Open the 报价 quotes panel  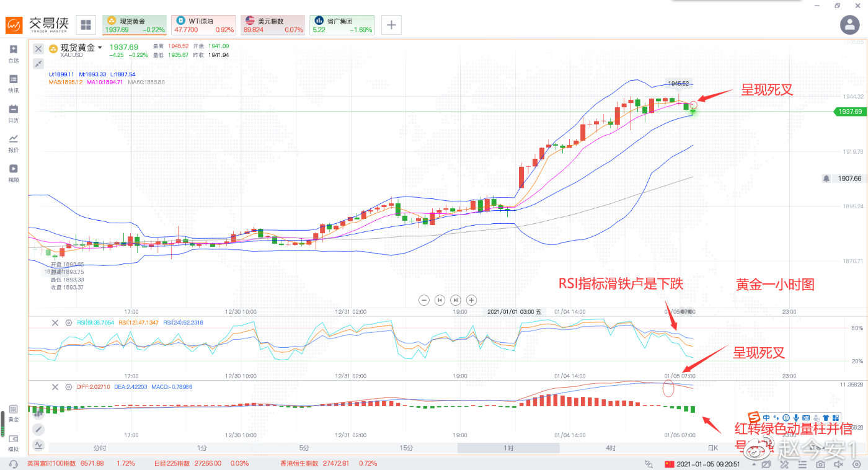pyautogui.click(x=14, y=143)
